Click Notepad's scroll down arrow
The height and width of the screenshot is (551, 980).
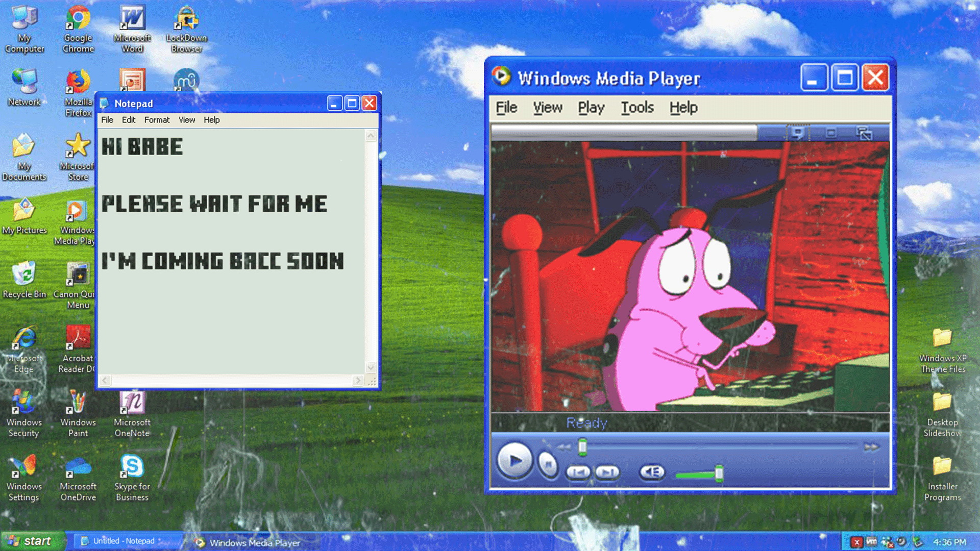click(371, 367)
